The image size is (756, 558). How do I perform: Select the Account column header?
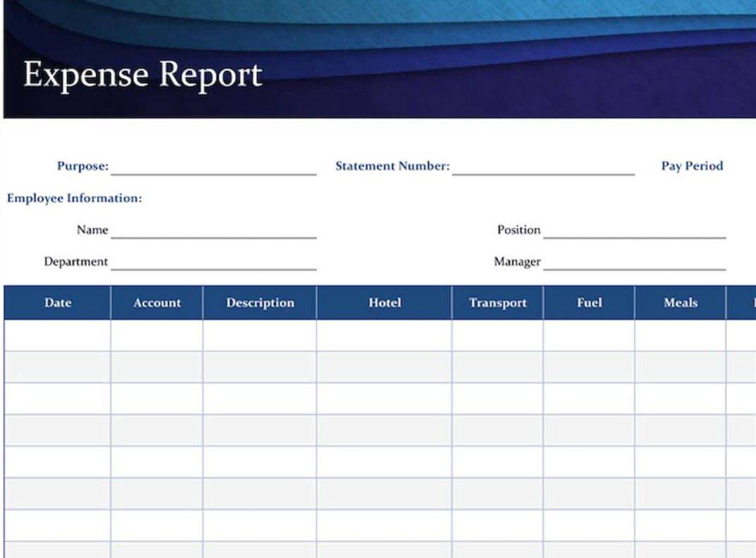click(157, 303)
